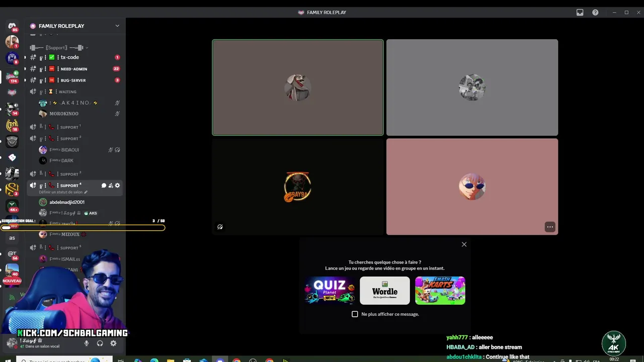Expand the FAMILY ROLEPLAY server menu
Viewport: 644px width, 362px height.
pyautogui.click(x=75, y=26)
